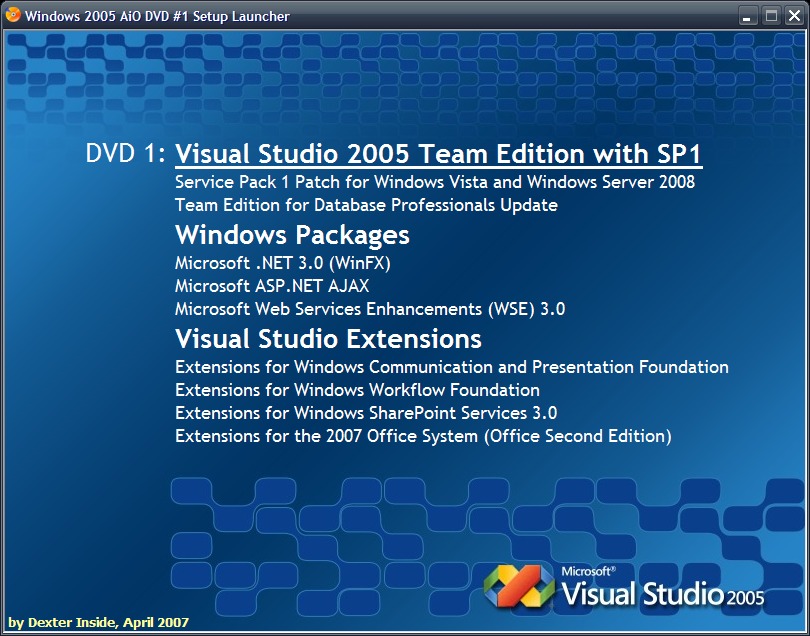Click the Visual Studio 2005 logo

pos(624,586)
